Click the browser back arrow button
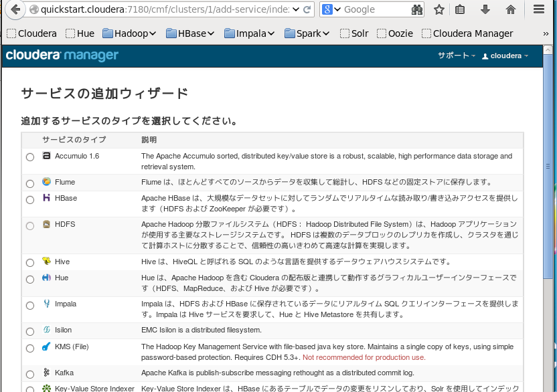Viewport: 557px width, 392px height. click(15, 9)
